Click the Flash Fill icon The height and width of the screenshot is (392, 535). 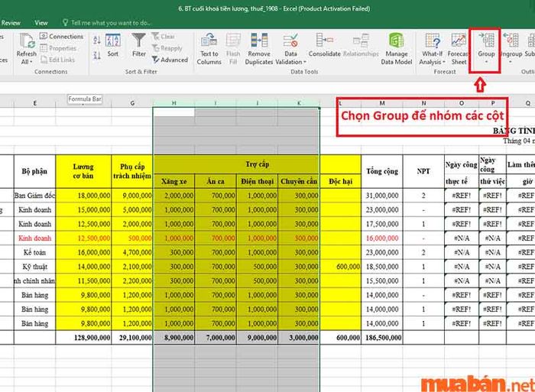(233, 40)
